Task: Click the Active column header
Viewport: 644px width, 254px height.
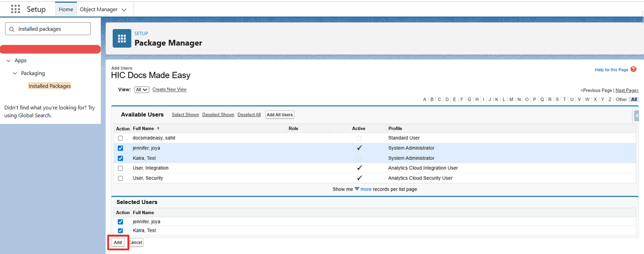Action: click(x=359, y=129)
